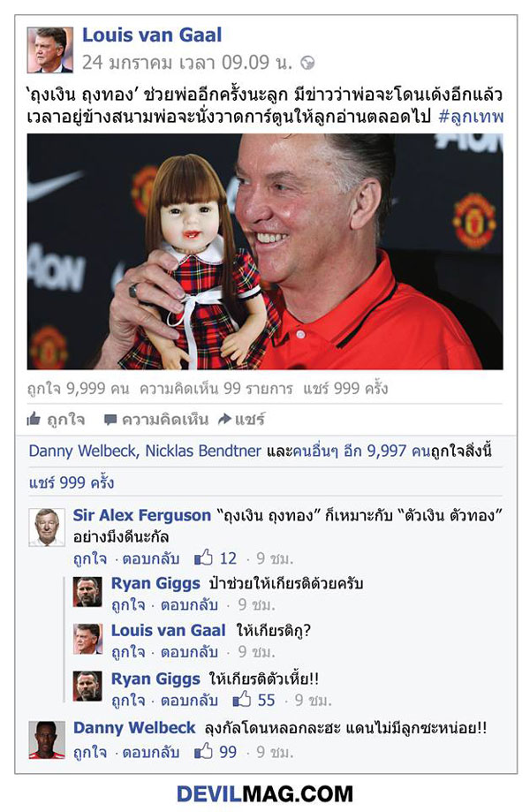Click the thumbs-up Like icon under the photo
This screenshot has height=812, width=530.
pyautogui.click(x=34, y=419)
